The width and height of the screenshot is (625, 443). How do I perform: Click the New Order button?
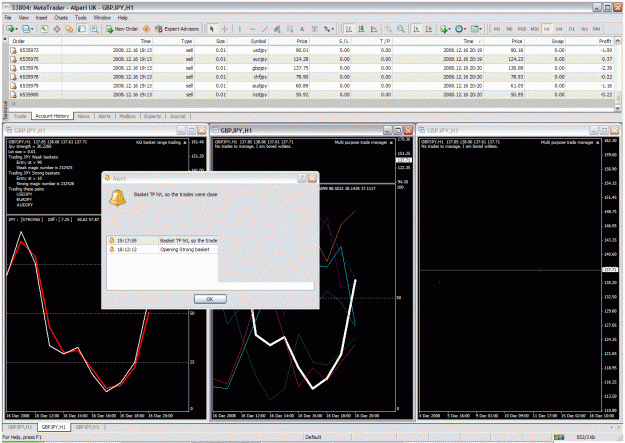coord(122,29)
